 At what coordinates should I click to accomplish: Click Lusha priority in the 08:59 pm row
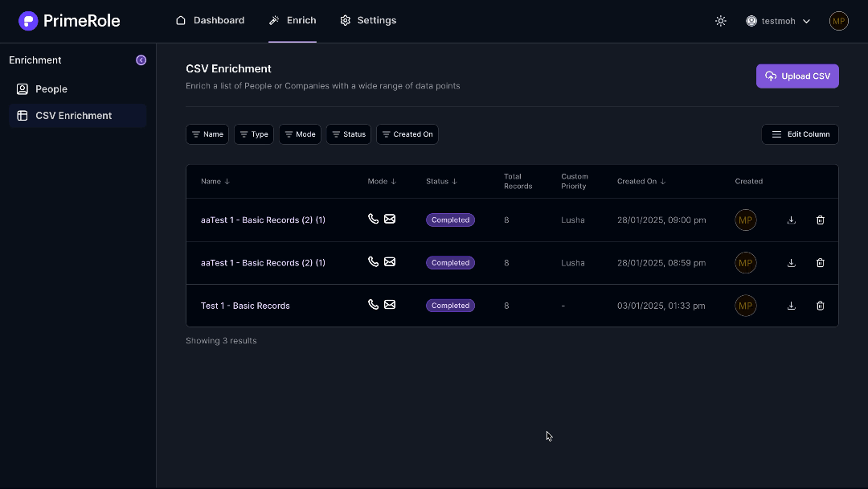pyautogui.click(x=573, y=263)
